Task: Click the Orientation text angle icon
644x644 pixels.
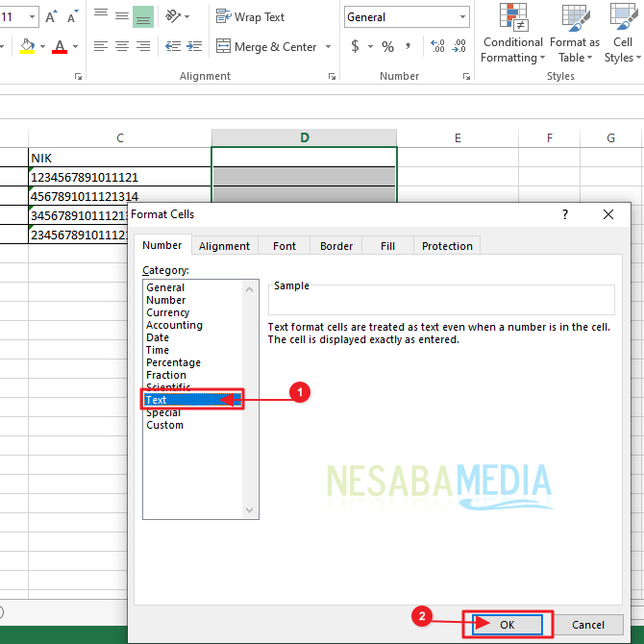Action: (173, 16)
